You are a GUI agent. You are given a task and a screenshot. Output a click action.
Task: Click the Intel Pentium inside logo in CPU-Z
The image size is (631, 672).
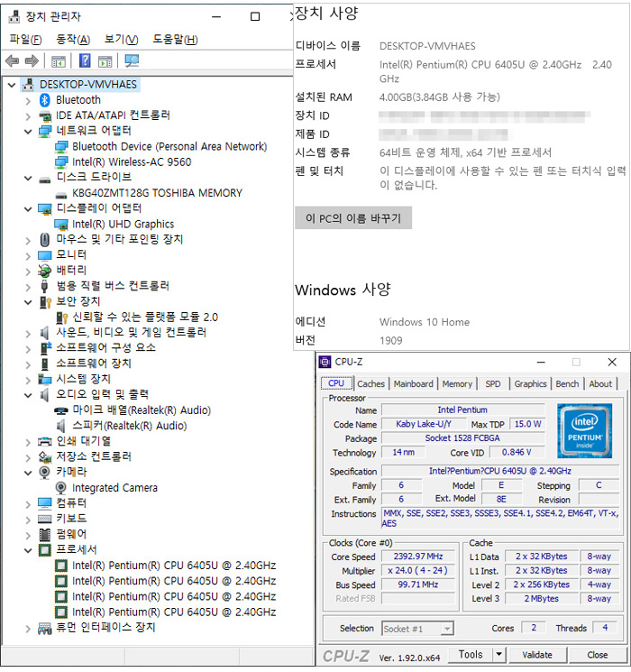(585, 431)
